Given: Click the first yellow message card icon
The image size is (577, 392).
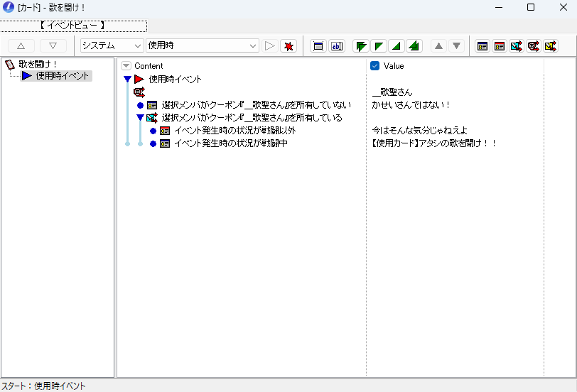Looking at the screenshot, I should pos(482,46).
